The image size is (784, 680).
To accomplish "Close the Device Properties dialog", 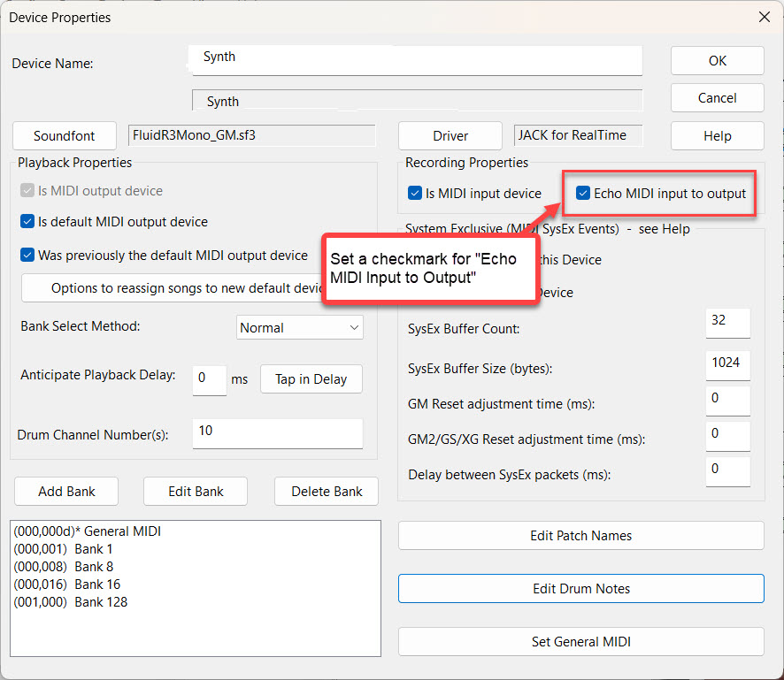I will click(x=765, y=17).
